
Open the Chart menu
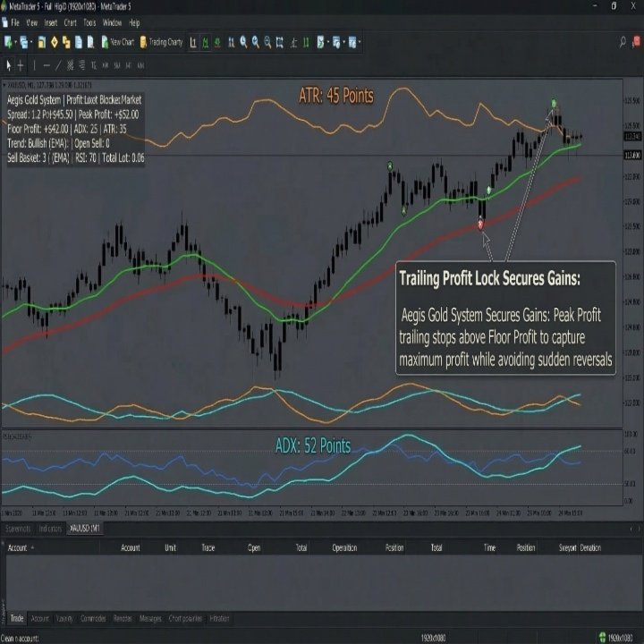pyautogui.click(x=71, y=22)
